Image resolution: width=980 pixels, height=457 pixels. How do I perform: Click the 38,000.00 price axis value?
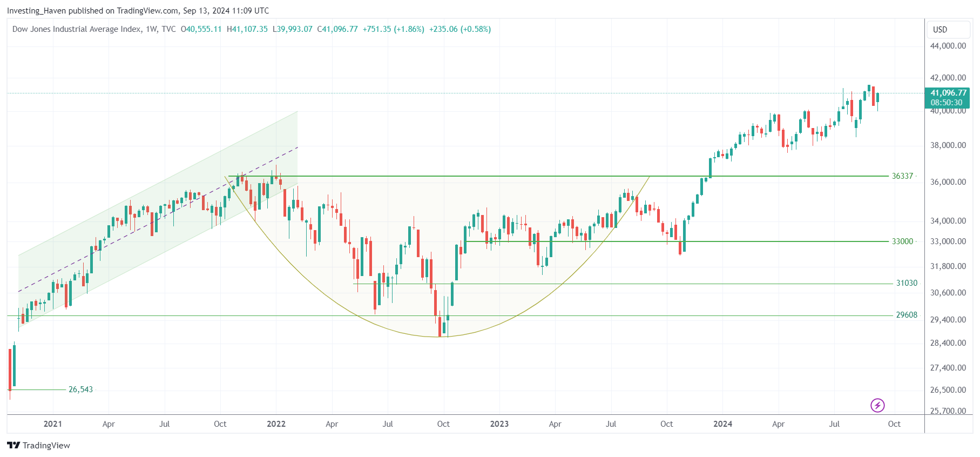click(948, 145)
